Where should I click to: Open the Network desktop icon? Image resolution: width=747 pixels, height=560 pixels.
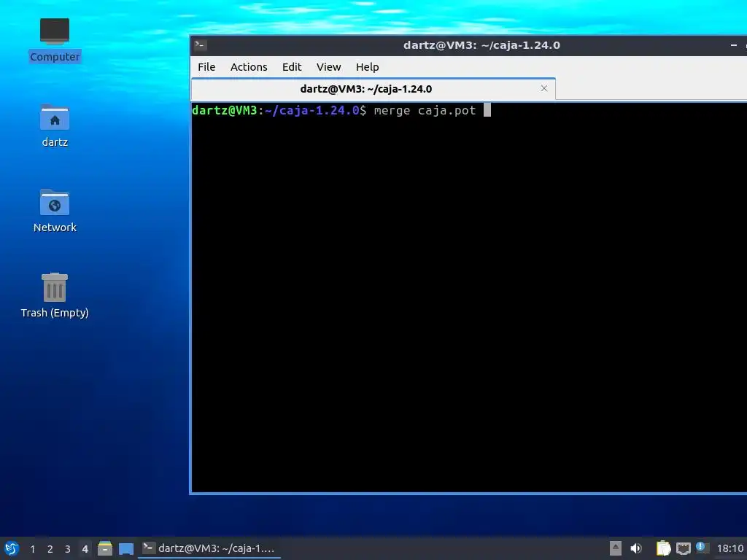click(x=54, y=211)
